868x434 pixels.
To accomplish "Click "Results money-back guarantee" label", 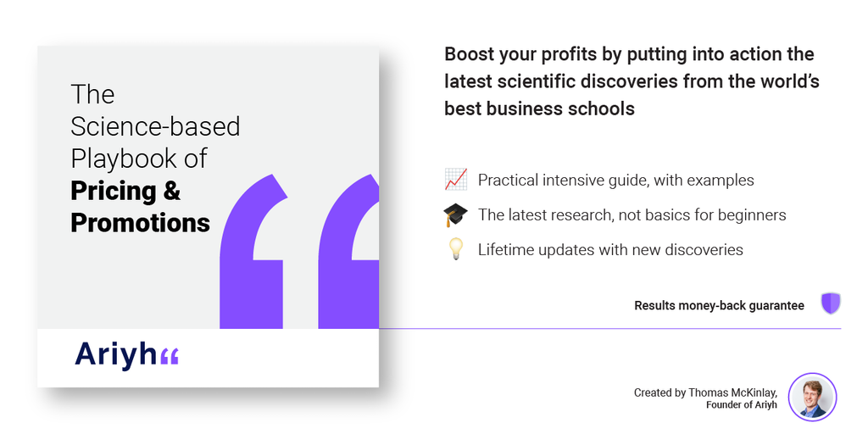I will pos(719,306).
